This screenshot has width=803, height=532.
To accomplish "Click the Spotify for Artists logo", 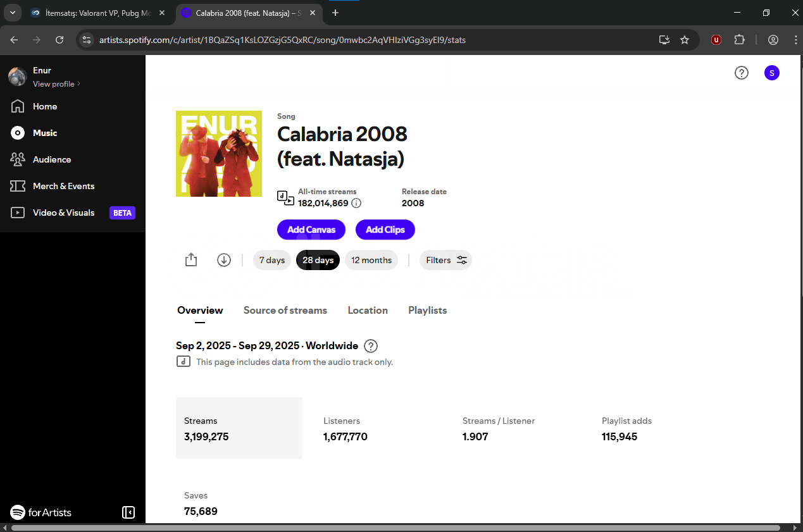I will [x=41, y=512].
